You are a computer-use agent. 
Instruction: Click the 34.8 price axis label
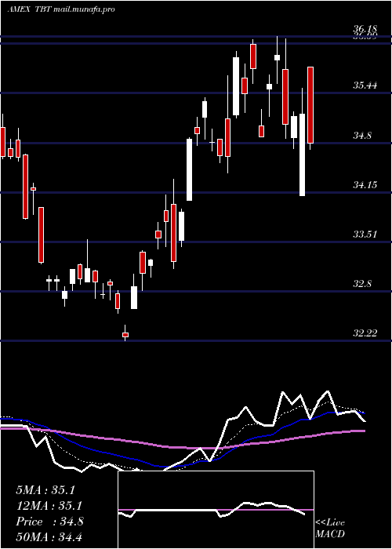coord(362,135)
